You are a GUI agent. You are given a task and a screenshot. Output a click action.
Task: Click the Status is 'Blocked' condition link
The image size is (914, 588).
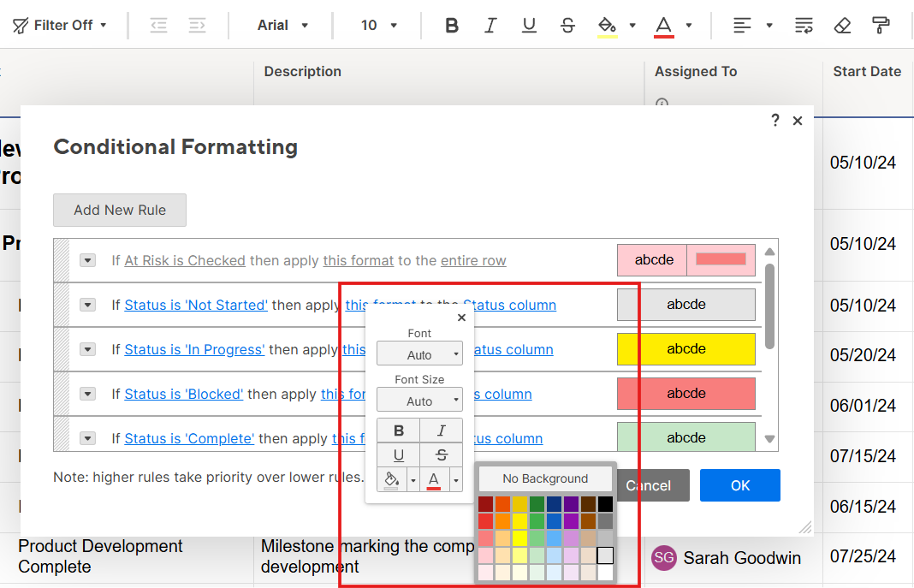click(183, 394)
